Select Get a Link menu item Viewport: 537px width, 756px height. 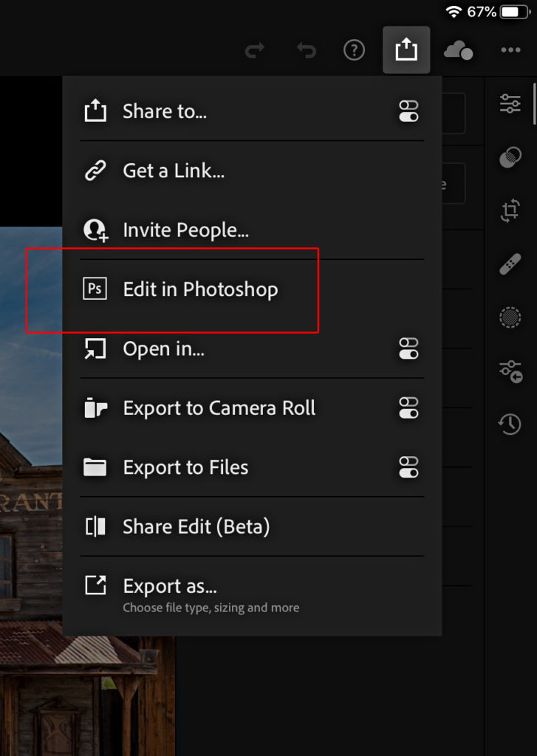(174, 171)
